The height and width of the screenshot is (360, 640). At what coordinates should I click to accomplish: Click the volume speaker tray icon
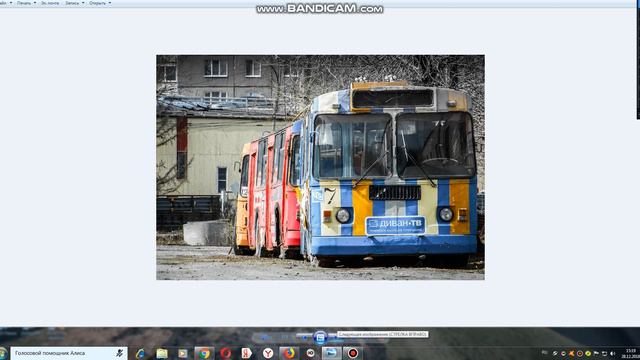point(613,353)
